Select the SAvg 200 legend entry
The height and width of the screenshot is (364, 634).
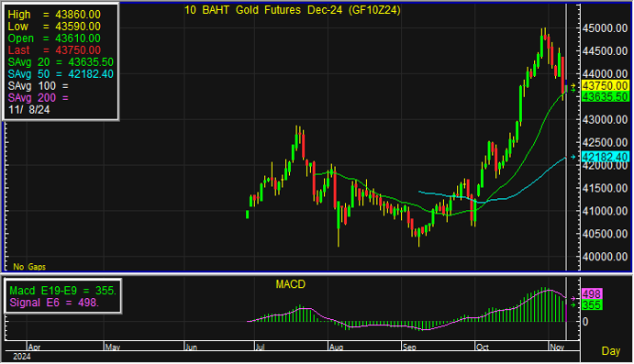(39, 98)
